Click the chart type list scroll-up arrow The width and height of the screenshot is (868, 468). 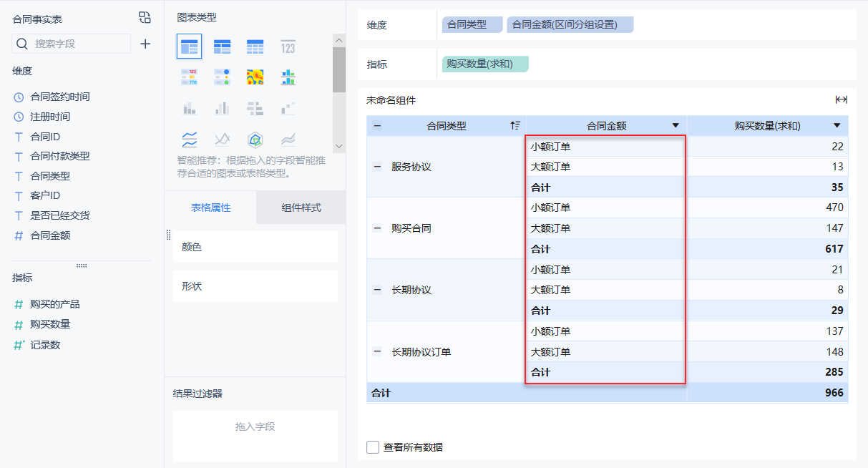339,40
